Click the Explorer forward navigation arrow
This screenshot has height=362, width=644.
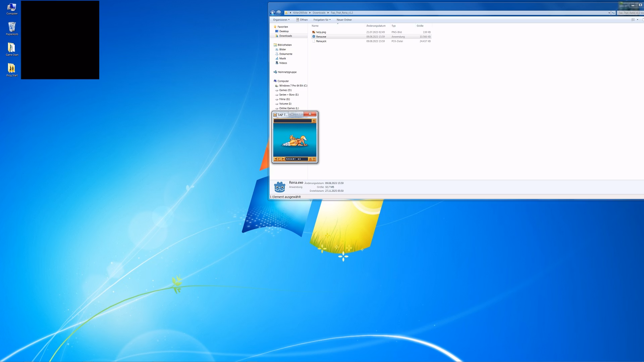point(279,13)
